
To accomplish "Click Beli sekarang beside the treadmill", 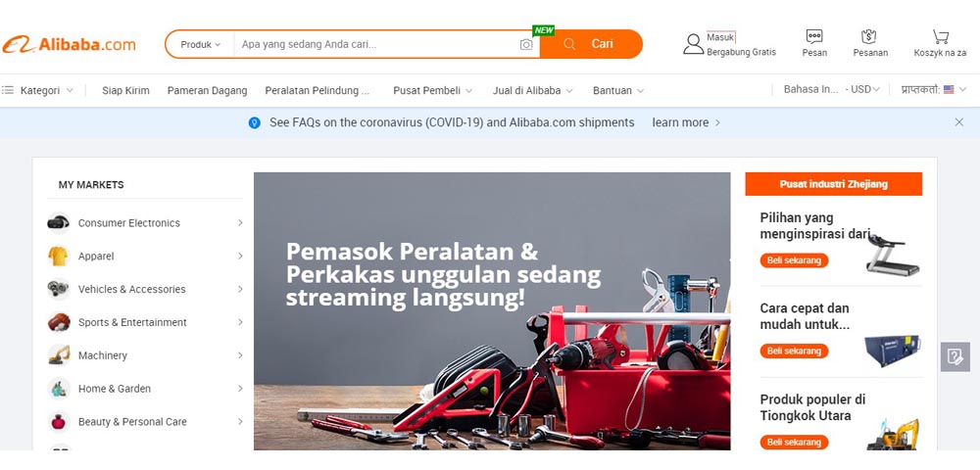I will coord(794,260).
